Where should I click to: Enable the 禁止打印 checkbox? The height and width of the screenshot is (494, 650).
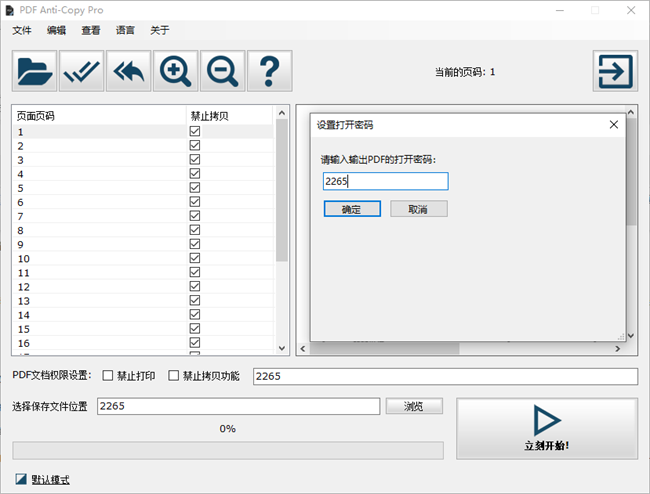108,376
